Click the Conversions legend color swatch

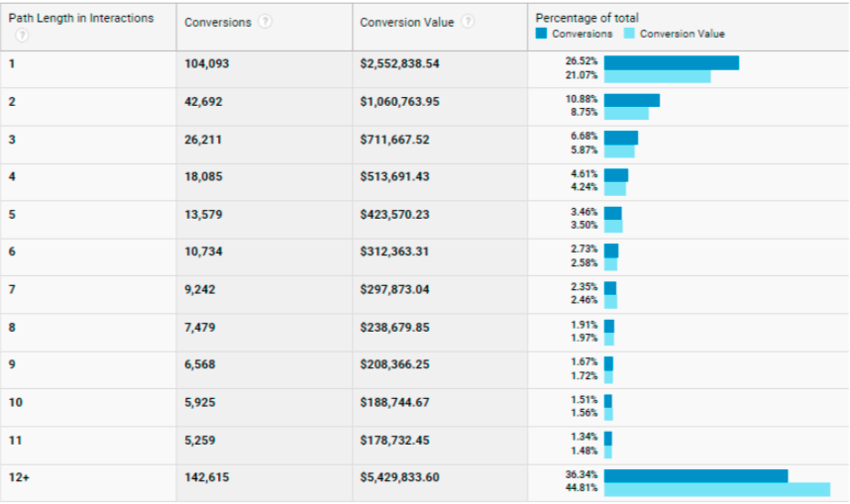541,34
